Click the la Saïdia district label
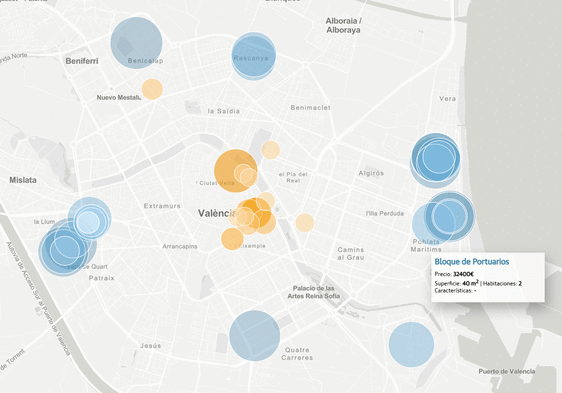Viewport: 562px width, 393px height. [x=224, y=111]
